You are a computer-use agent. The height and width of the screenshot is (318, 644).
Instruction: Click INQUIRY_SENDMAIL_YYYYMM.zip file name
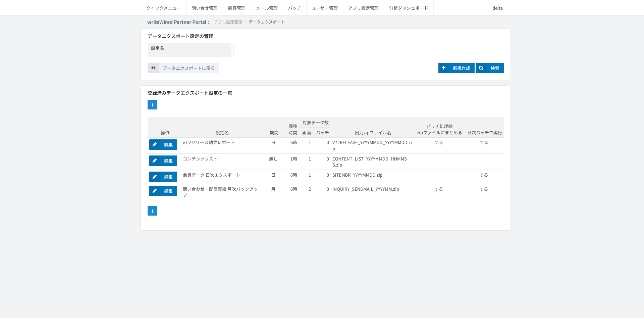tap(366, 189)
